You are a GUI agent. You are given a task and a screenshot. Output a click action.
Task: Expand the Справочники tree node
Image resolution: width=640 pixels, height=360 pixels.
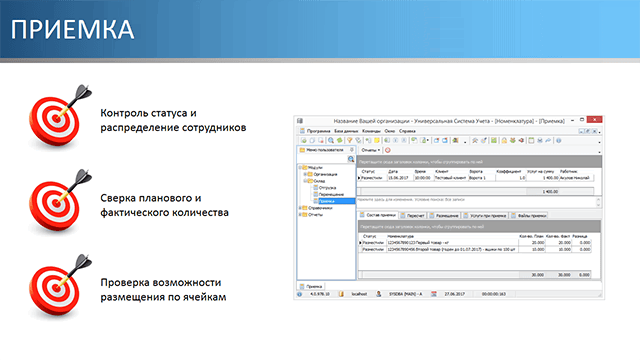point(300,208)
